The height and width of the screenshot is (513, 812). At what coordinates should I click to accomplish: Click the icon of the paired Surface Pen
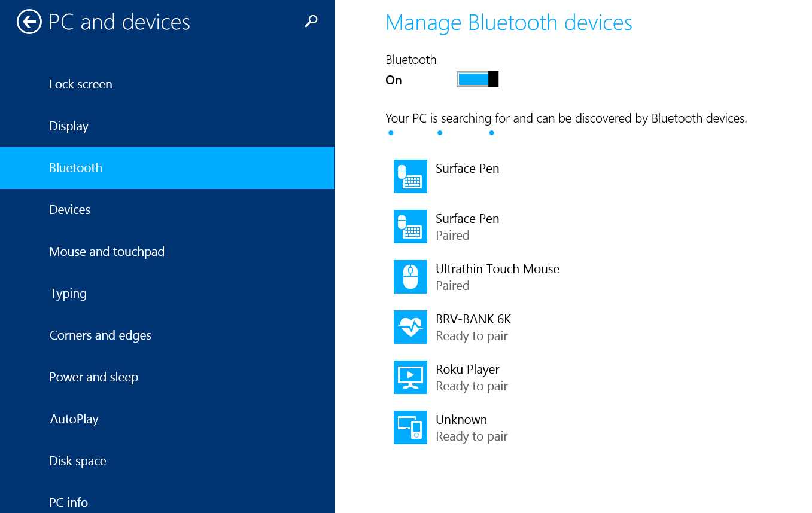pos(410,227)
